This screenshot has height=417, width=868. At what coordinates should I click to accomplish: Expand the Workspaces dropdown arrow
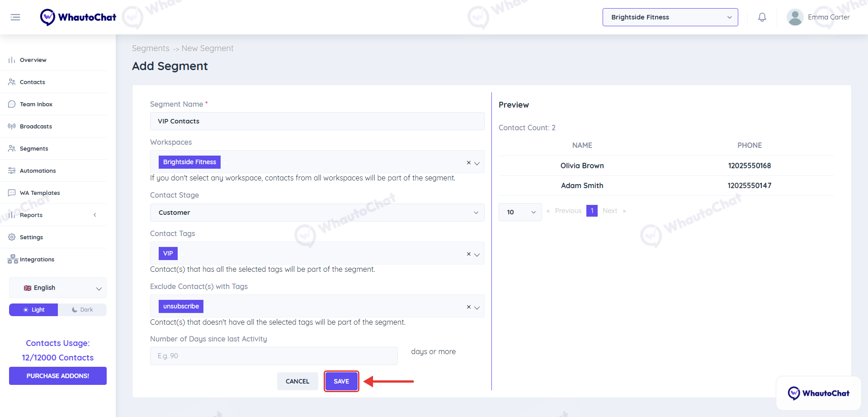477,163
